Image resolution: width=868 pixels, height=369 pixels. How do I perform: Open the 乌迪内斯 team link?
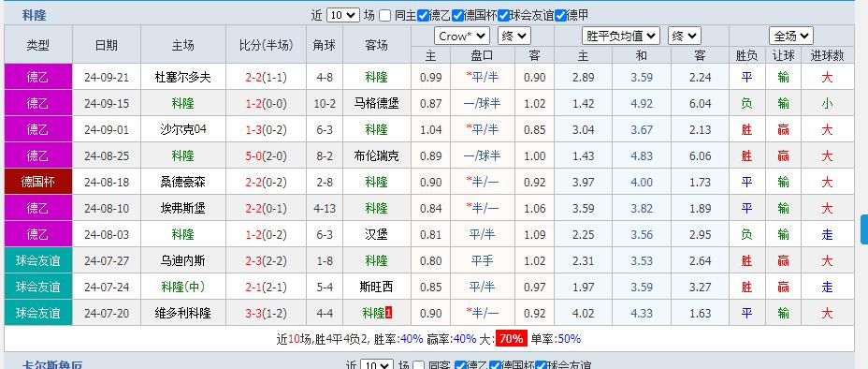pyautogui.click(x=183, y=260)
